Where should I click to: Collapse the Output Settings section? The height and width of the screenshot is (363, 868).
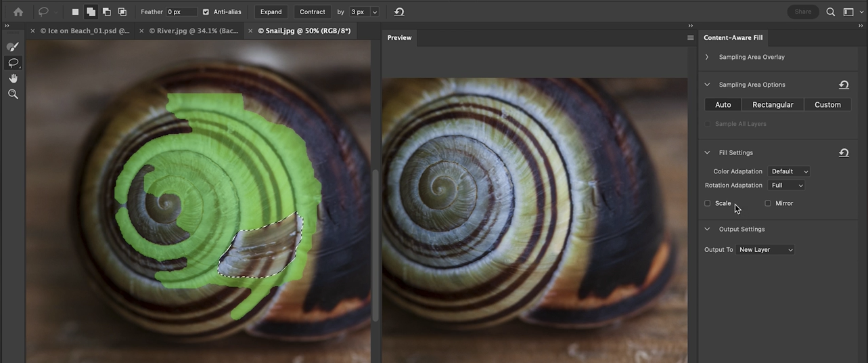707,229
